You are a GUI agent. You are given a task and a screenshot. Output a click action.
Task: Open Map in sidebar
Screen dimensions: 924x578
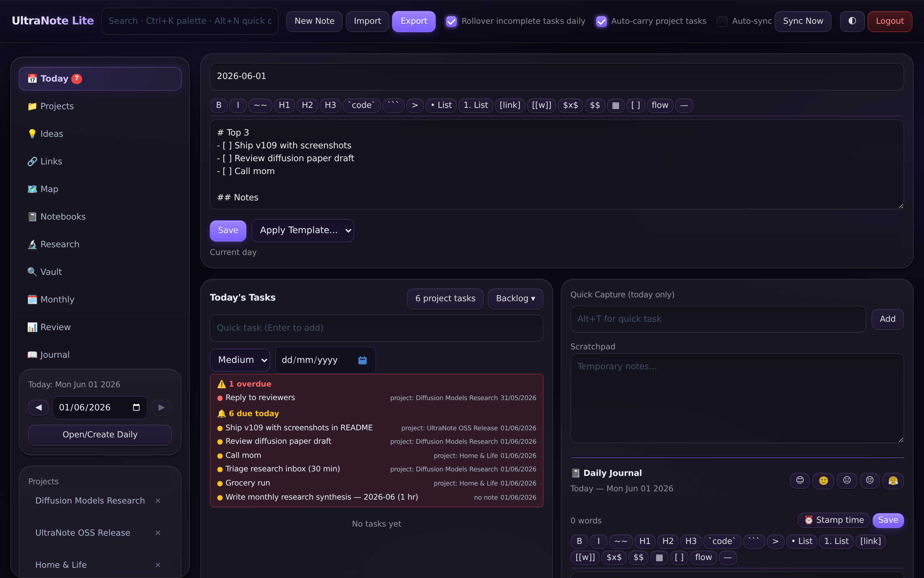pos(100,189)
